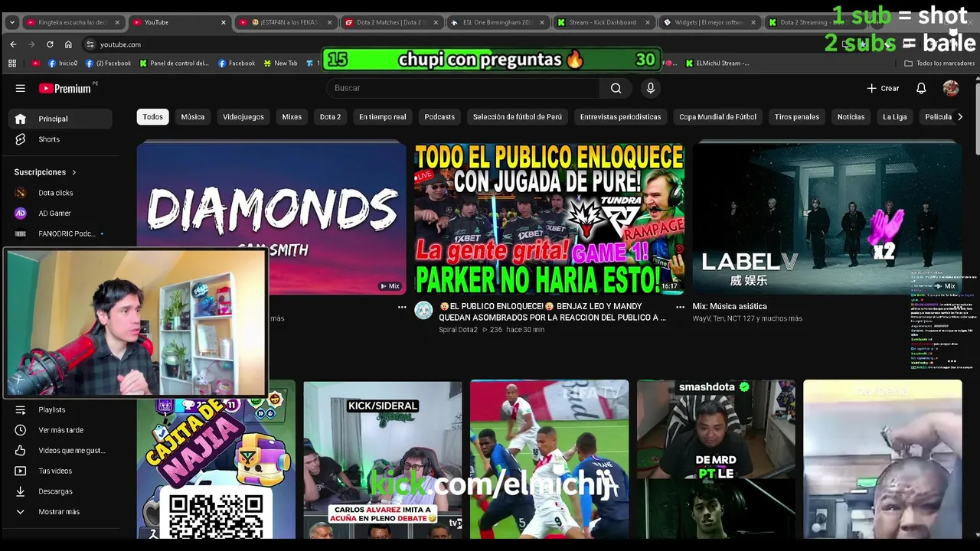980x551 pixels.
Task: Open the Cajita de Najia short
Action: pyautogui.click(x=216, y=460)
